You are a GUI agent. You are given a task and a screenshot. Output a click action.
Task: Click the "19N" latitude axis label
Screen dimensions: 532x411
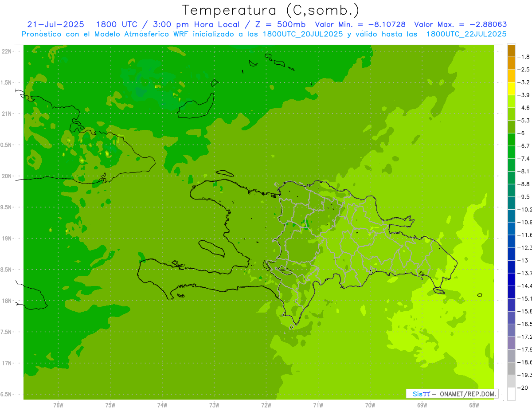[7, 238]
